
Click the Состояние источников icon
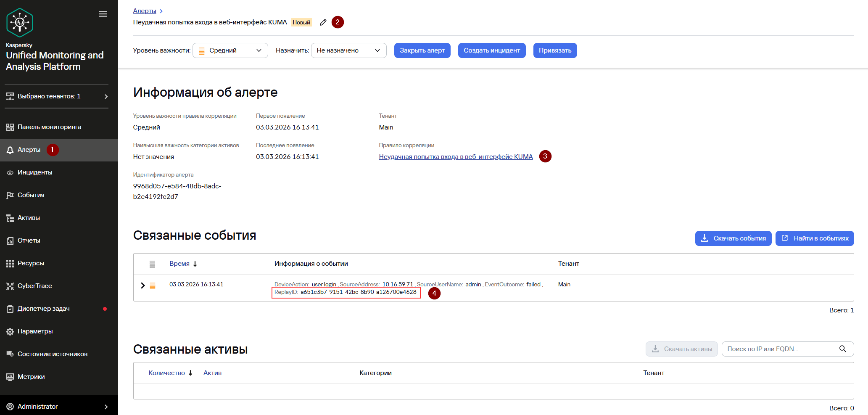[x=10, y=354]
